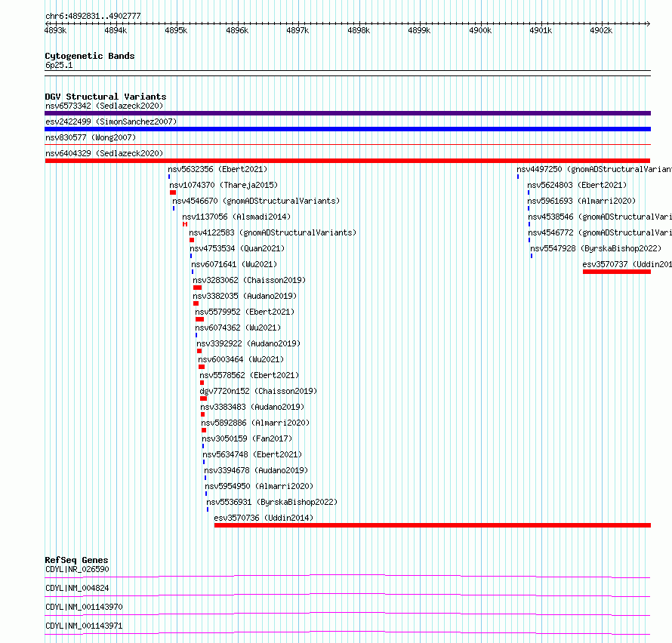This screenshot has width=672, height=643.
Task: Open esv3570736 (Uddin2014) variant label
Action: click(264, 518)
